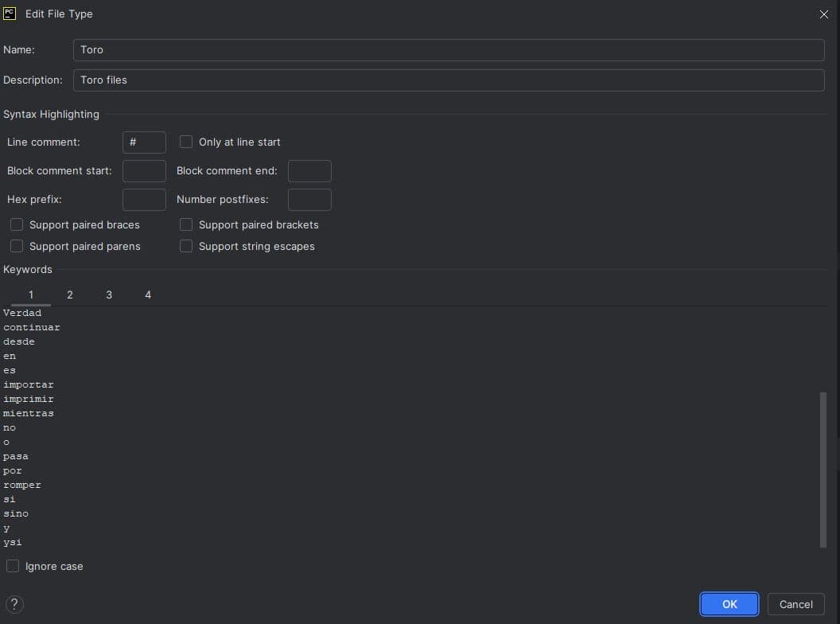Viewport: 840px width, 624px height.
Task: Enable Support paired brackets option
Action: click(186, 224)
